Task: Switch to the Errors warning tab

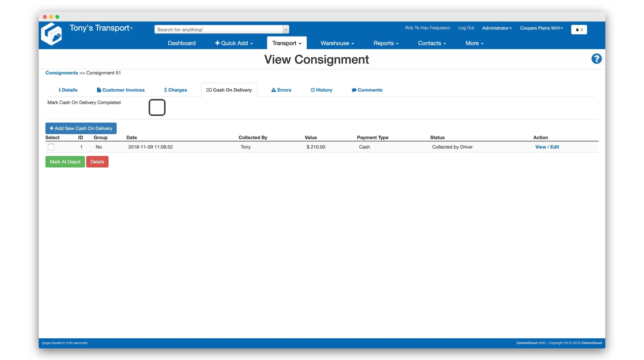Action: pyautogui.click(x=281, y=90)
